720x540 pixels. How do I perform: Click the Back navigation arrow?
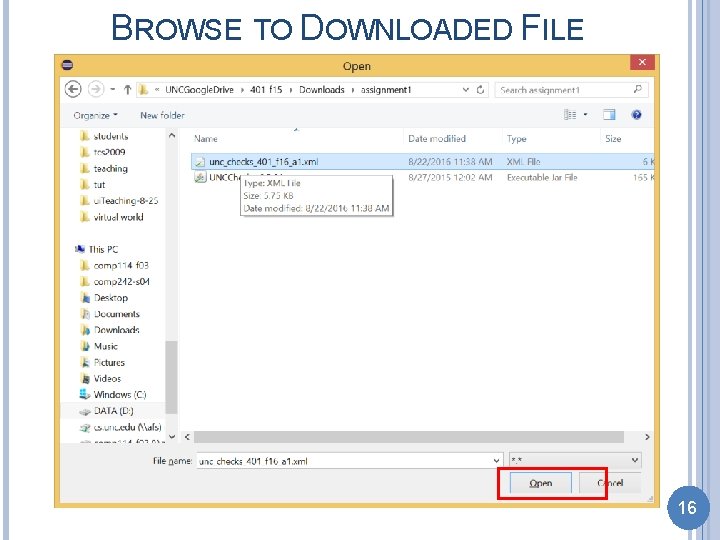click(x=73, y=89)
